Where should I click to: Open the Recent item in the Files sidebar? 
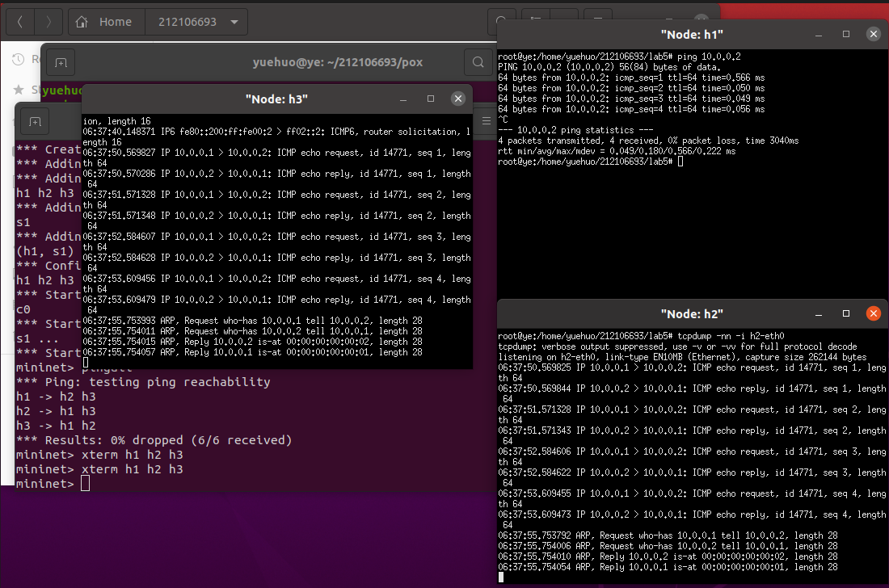[26, 59]
